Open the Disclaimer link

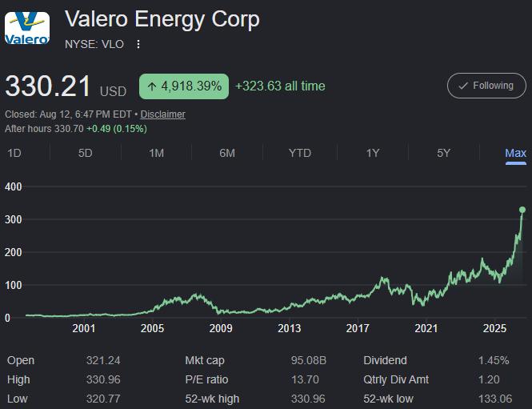point(163,114)
